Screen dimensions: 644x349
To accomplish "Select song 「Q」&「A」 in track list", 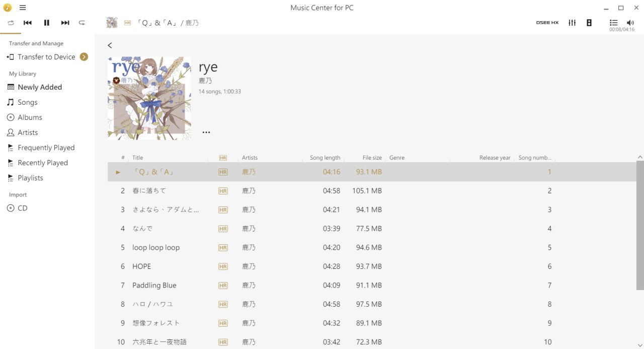I will pos(372,172).
